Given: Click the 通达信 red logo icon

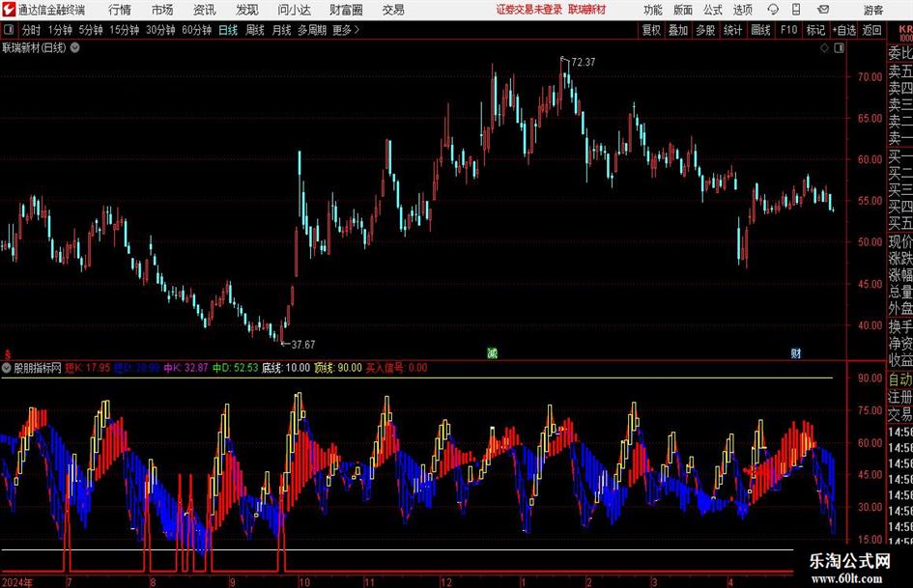Looking at the screenshot, I should click(8, 10).
